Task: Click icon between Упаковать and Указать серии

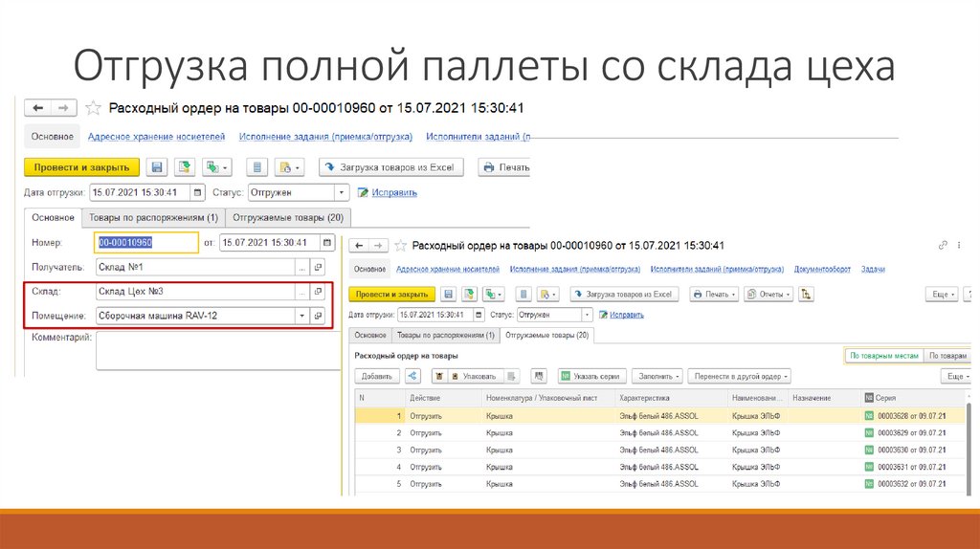Action: tap(539, 376)
